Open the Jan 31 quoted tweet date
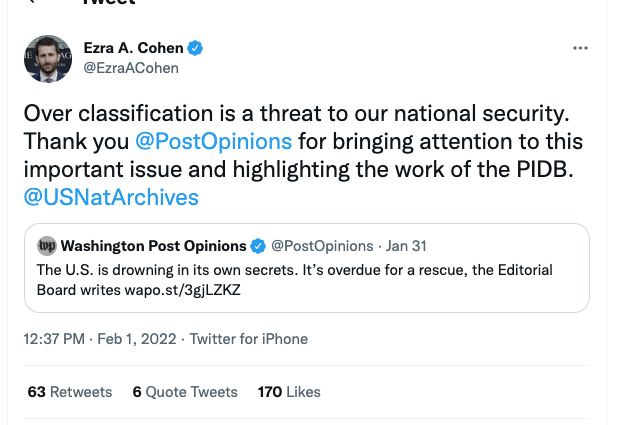Screen dimensions: 619x425 click(x=406, y=246)
